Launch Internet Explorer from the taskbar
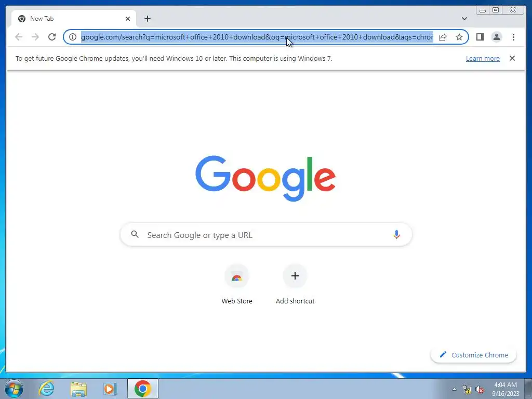 46,389
